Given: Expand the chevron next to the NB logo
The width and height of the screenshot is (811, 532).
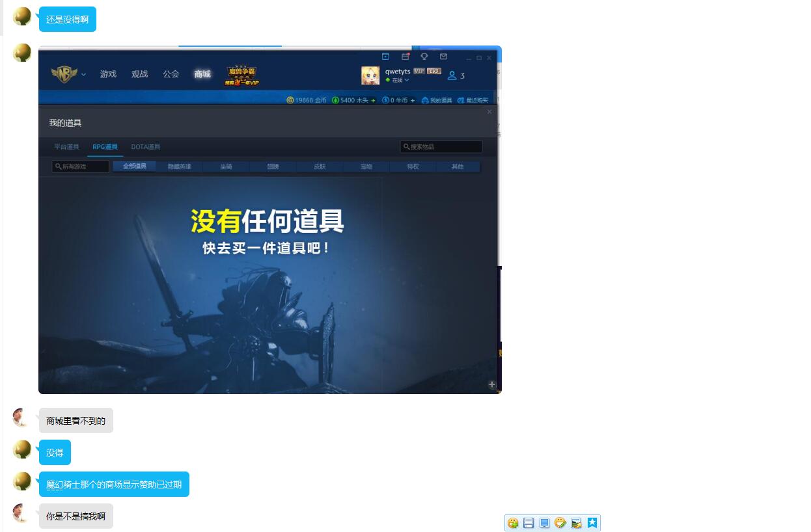Looking at the screenshot, I should pos(83,75).
